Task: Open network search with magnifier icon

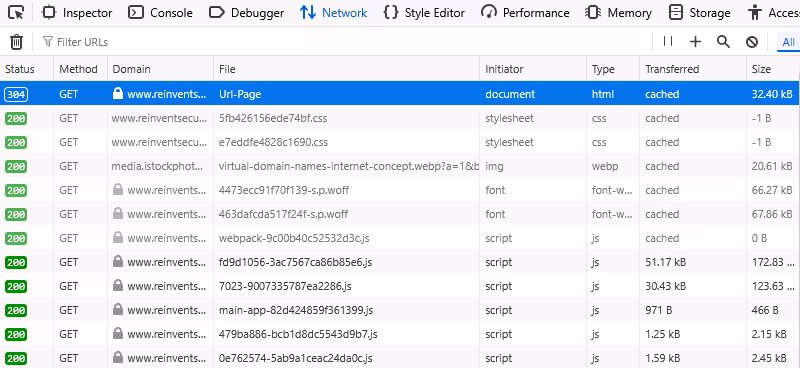Action: 723,42
